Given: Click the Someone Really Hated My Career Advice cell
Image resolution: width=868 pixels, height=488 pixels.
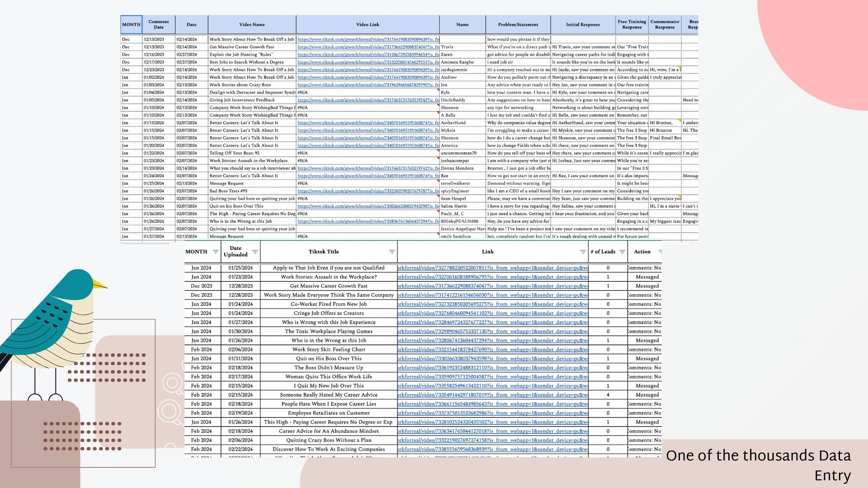Looking at the screenshot, I should pyautogui.click(x=328, y=395).
